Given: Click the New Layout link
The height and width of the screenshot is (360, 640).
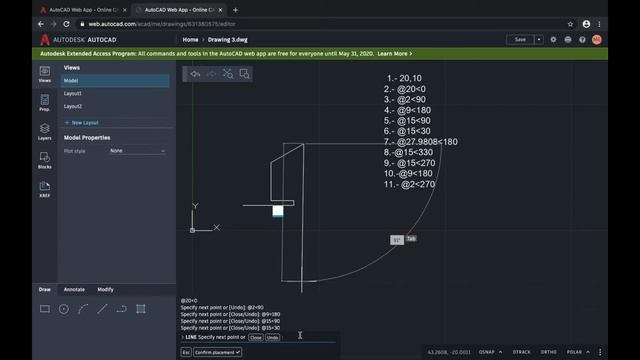Looking at the screenshot, I should click(81, 122).
